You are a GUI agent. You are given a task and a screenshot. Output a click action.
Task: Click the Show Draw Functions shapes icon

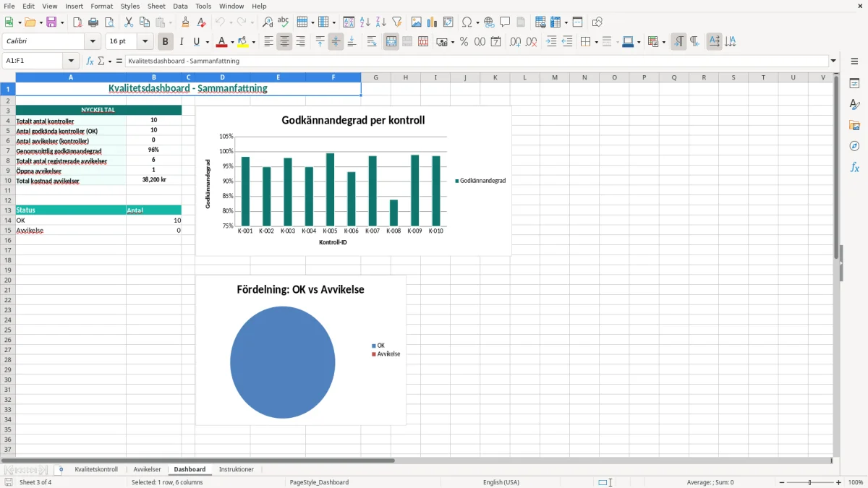click(597, 22)
